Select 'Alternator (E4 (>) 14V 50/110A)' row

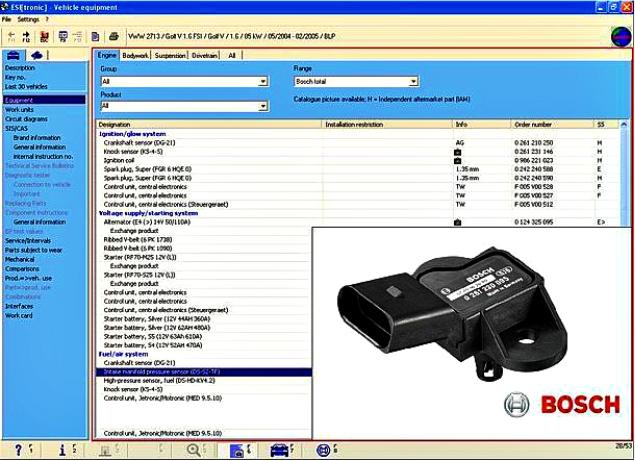click(358, 222)
